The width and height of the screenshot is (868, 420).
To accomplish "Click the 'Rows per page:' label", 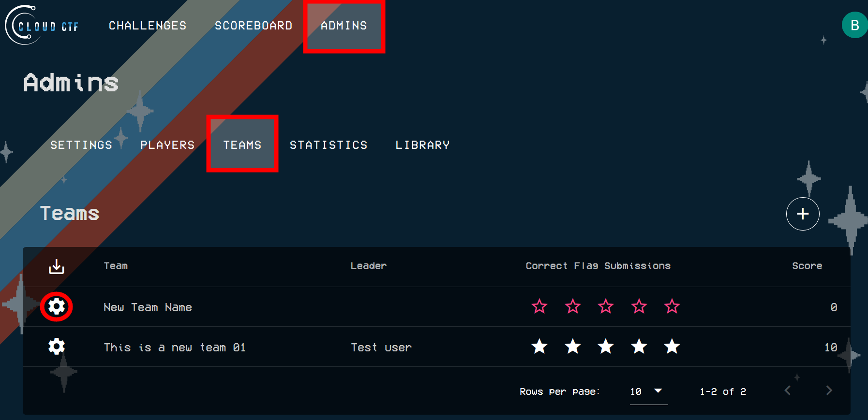I will point(560,391).
